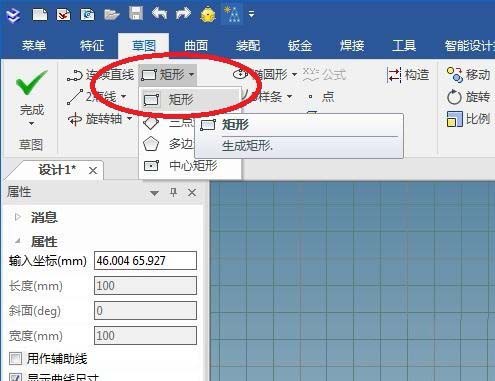Click the 宽度(mm) field
The width and height of the screenshot is (495, 381).
145,335
